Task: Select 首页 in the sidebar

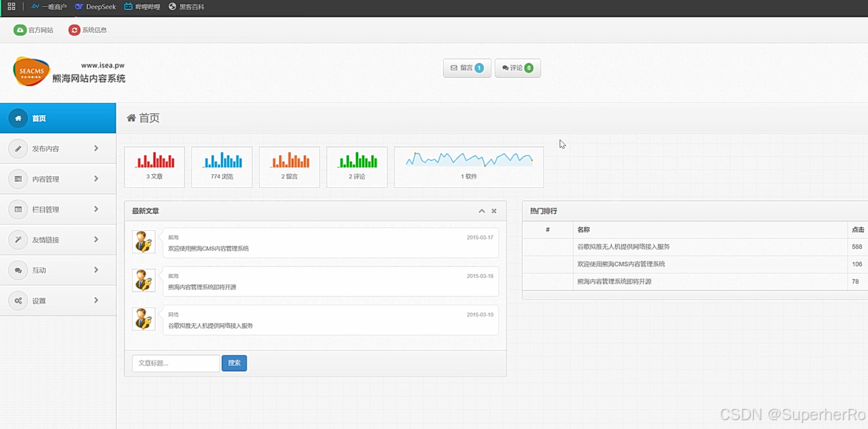Action: click(58, 118)
